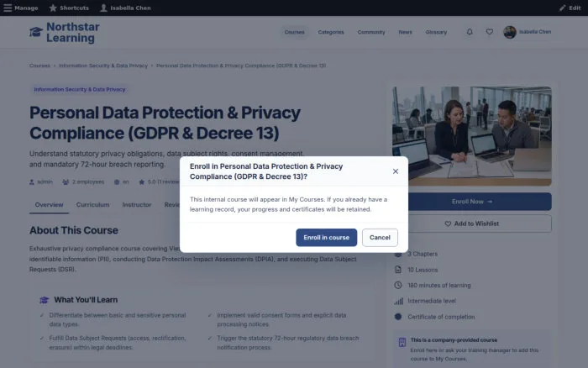Image resolution: width=588 pixels, height=368 pixels.
Task: Click the bars icon beside Intermediate level
Action: (x=398, y=301)
